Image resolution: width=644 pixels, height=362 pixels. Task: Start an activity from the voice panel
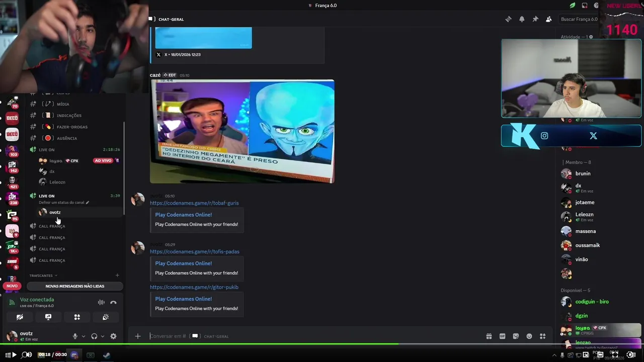pyautogui.click(x=77, y=317)
